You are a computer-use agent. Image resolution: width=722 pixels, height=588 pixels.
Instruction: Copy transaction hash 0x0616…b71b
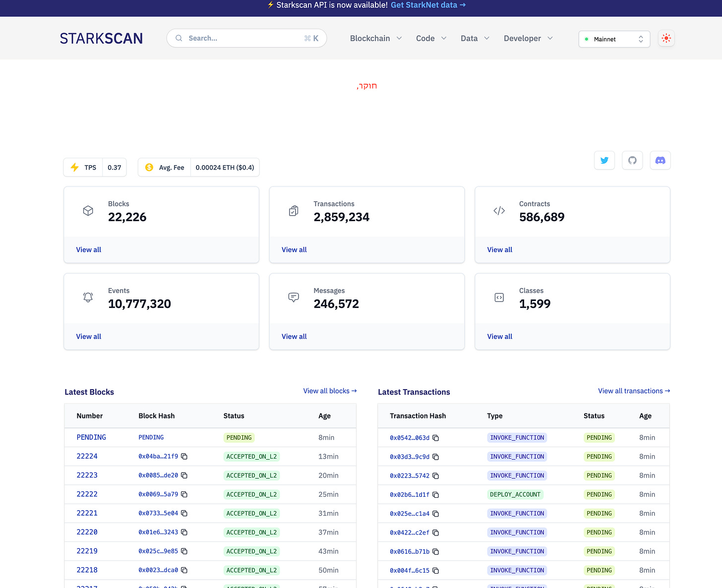pyautogui.click(x=435, y=551)
